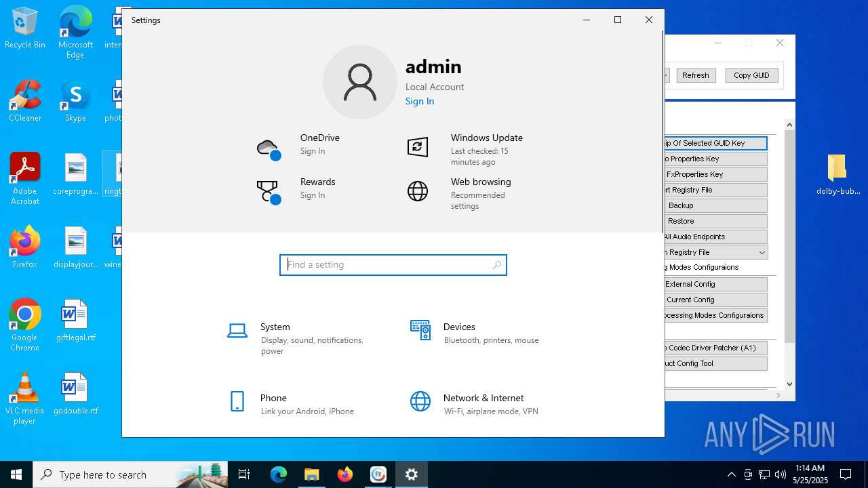Click the Web browsing globe icon
The width and height of the screenshot is (868, 488).
point(418,191)
